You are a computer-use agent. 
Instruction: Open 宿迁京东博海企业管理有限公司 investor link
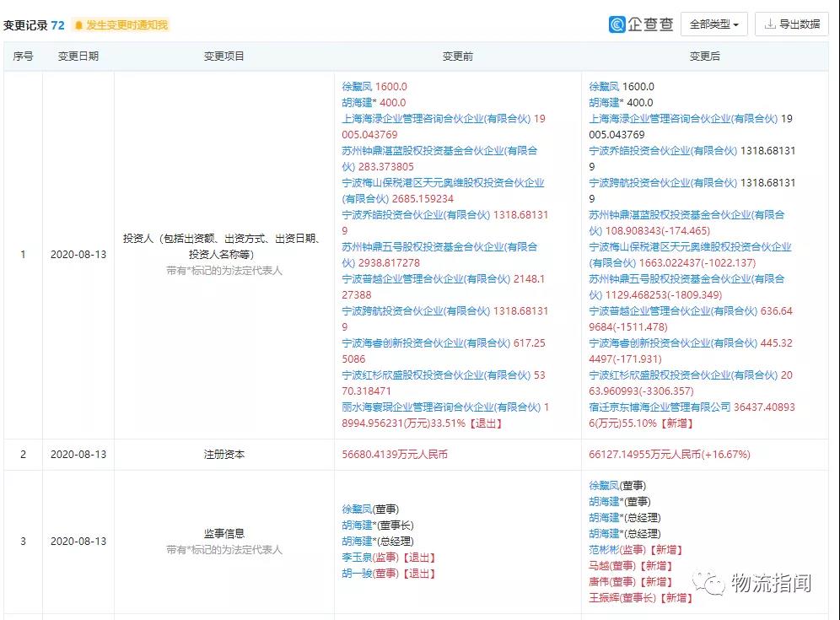[x=660, y=407]
